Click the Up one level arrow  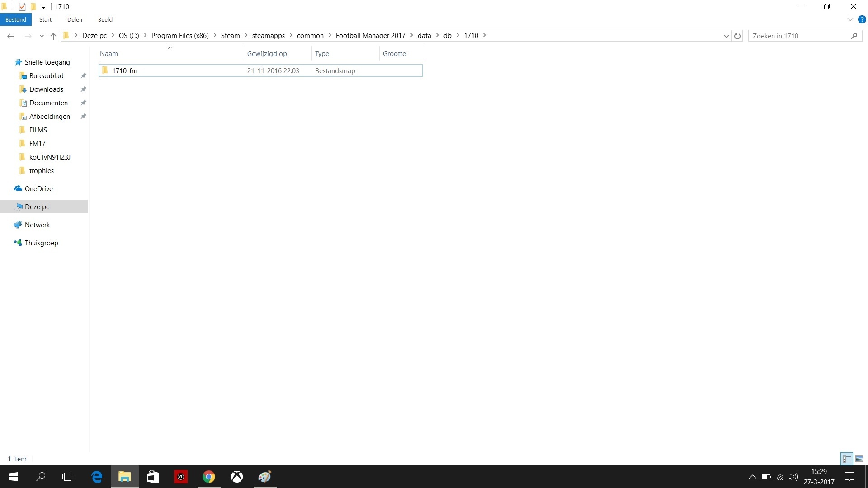click(53, 36)
